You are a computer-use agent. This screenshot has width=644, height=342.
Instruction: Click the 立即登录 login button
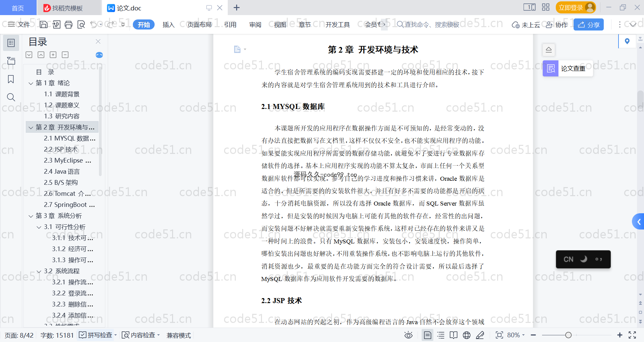coord(576,7)
